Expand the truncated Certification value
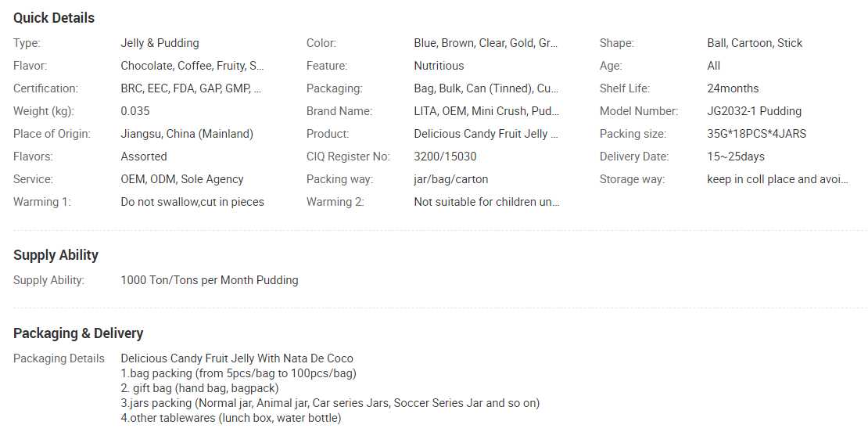This screenshot has width=868, height=432. (x=192, y=88)
